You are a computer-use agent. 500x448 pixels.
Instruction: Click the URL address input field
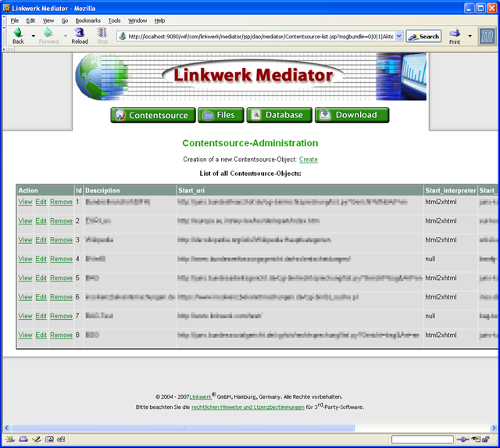pos(260,37)
